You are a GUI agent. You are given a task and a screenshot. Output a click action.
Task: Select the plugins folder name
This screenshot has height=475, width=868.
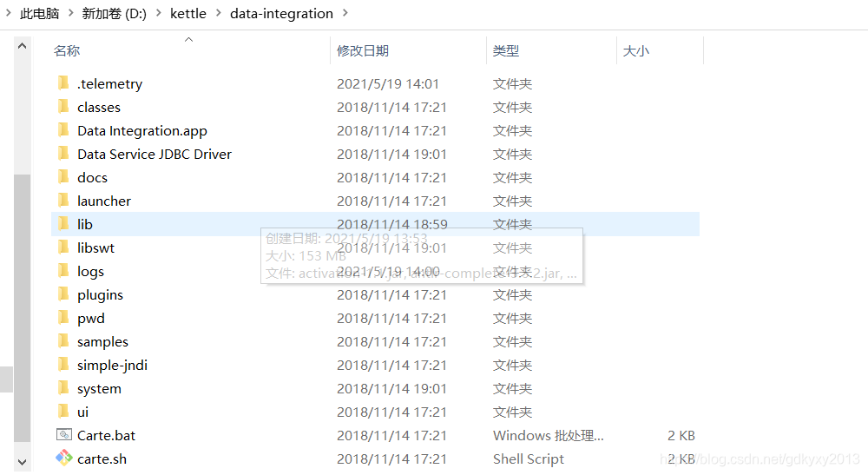[100, 294]
